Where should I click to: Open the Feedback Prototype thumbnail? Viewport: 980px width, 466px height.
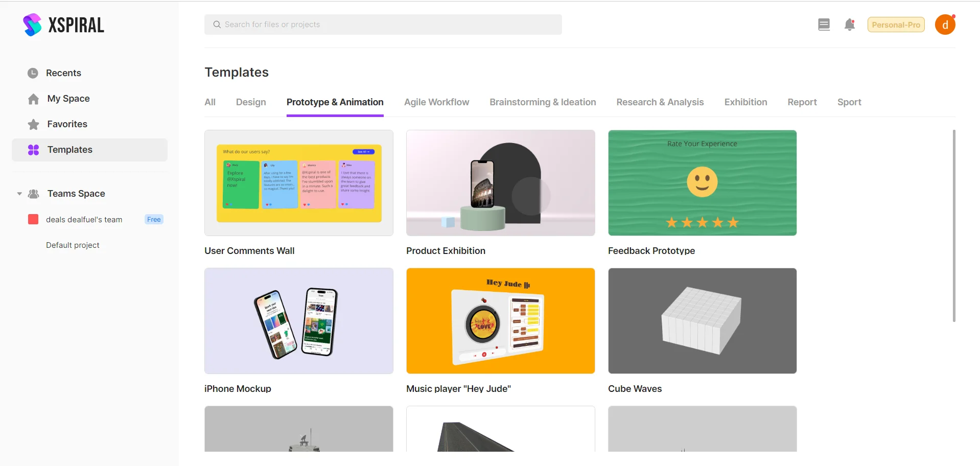pos(703,183)
